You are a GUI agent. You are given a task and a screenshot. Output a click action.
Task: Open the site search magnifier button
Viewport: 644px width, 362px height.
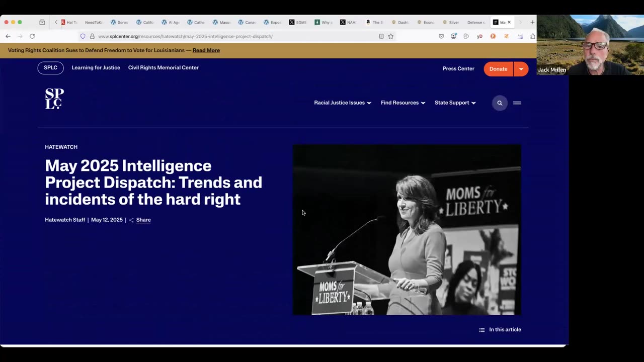(x=500, y=103)
